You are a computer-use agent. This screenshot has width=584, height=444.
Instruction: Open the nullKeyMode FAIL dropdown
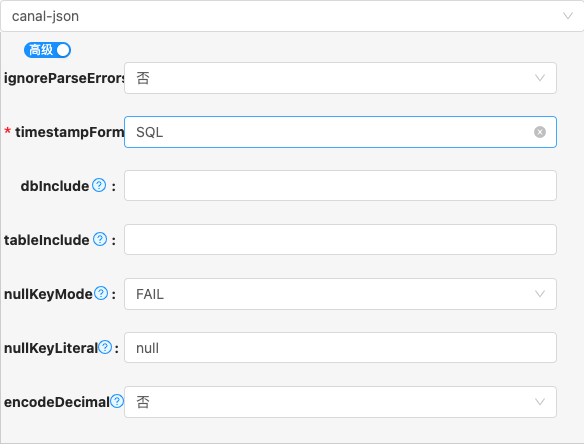coord(340,294)
